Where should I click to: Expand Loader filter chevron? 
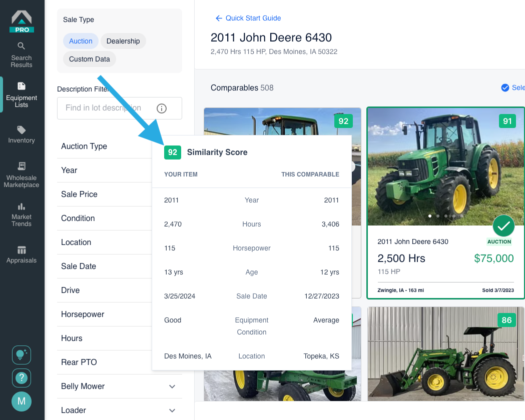[172, 410]
